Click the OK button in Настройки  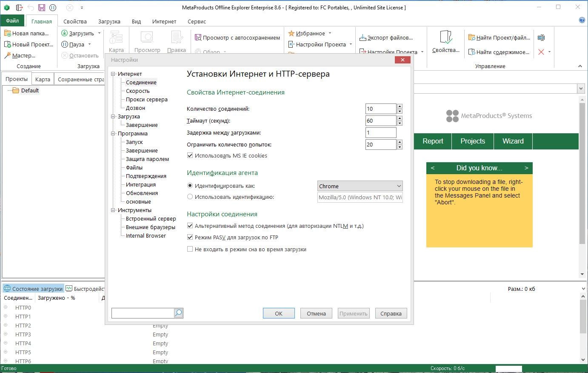coord(279,313)
